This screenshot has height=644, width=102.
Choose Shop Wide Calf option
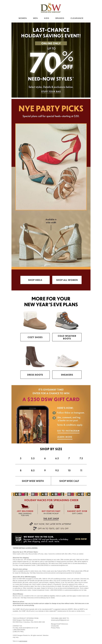pos(69,481)
